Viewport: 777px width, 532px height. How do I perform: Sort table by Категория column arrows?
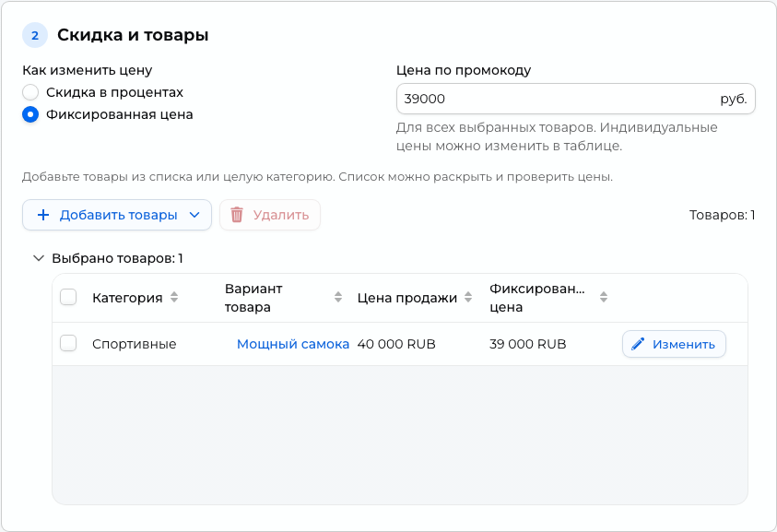pyautogui.click(x=174, y=298)
